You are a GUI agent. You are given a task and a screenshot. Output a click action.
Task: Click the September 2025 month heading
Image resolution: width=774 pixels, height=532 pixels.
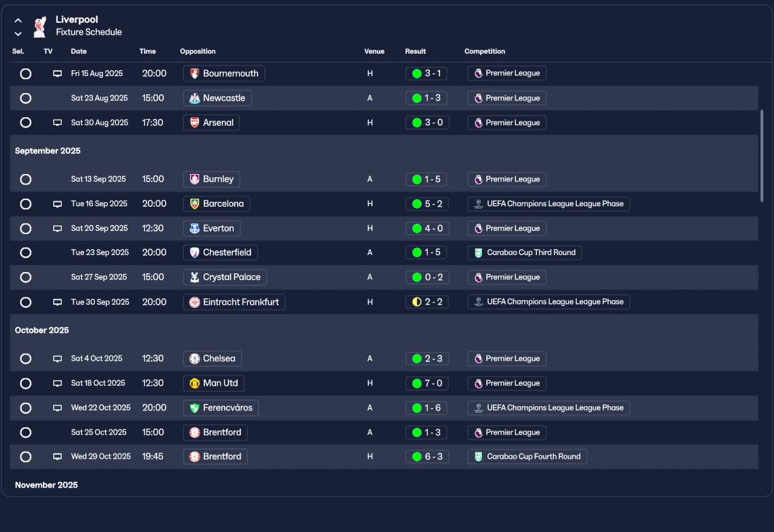(x=48, y=151)
